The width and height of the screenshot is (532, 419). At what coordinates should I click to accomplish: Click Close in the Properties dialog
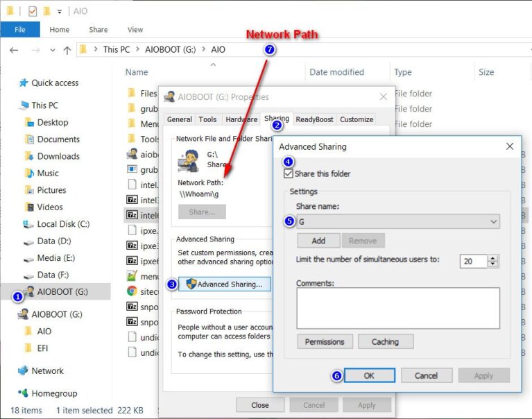pyautogui.click(x=260, y=405)
